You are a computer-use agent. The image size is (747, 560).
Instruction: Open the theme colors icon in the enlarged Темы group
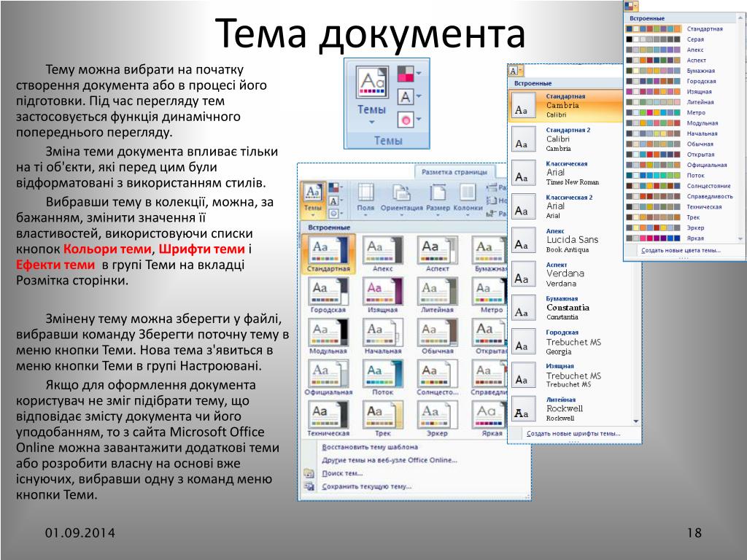406,74
